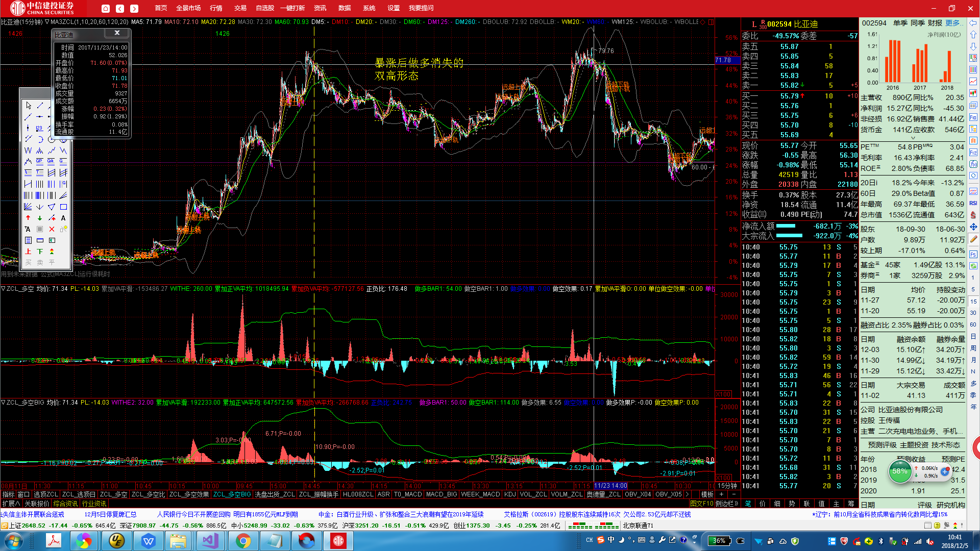Expand the financial summary chevron below 货币金
Viewport: 980px width, 551px height.
click(913, 138)
